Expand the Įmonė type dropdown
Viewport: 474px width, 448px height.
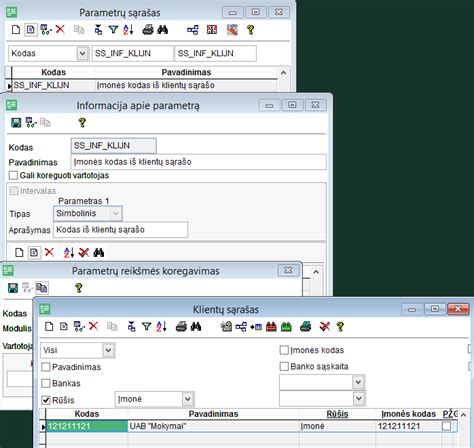[188, 399]
